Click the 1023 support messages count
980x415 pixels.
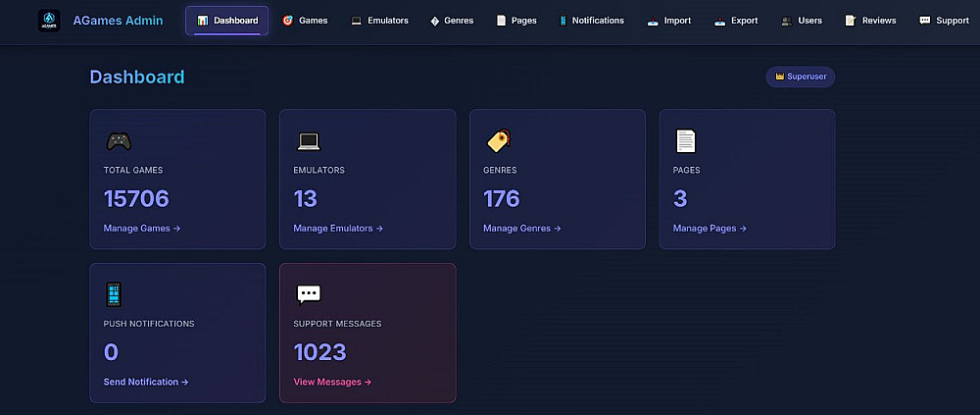(320, 352)
